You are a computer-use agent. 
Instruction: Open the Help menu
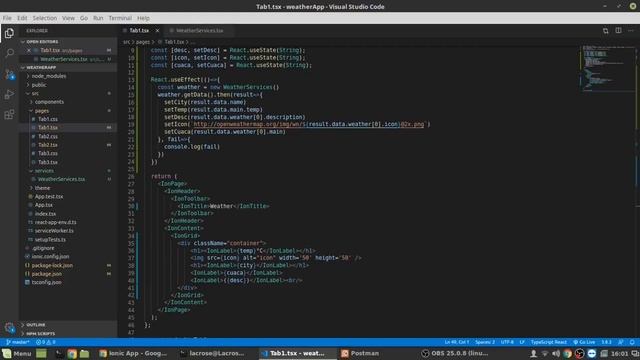pos(143,18)
